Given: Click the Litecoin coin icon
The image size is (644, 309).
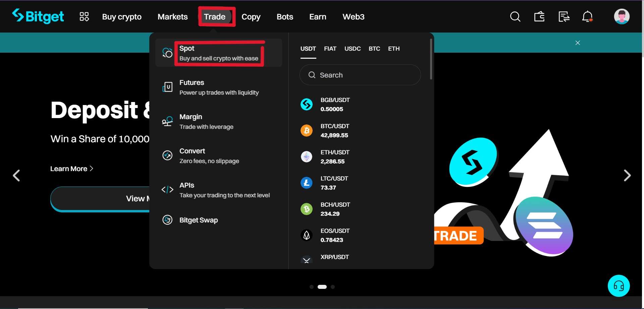Looking at the screenshot, I should tap(307, 183).
